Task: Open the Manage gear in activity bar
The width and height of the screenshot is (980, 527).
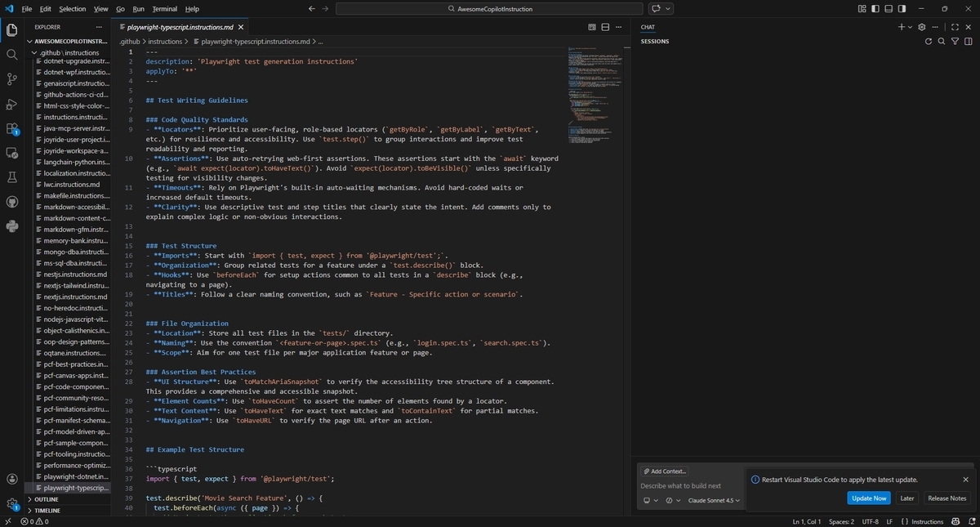Action: click(x=11, y=504)
